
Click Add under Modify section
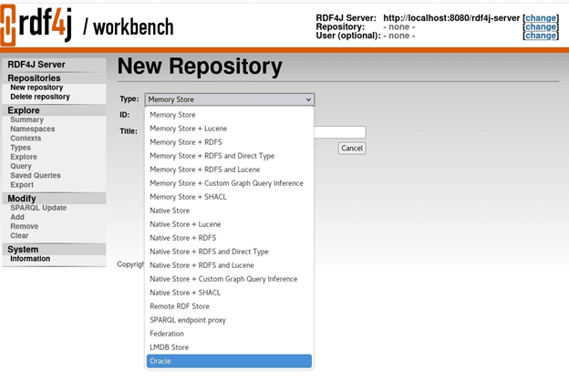[x=17, y=217]
